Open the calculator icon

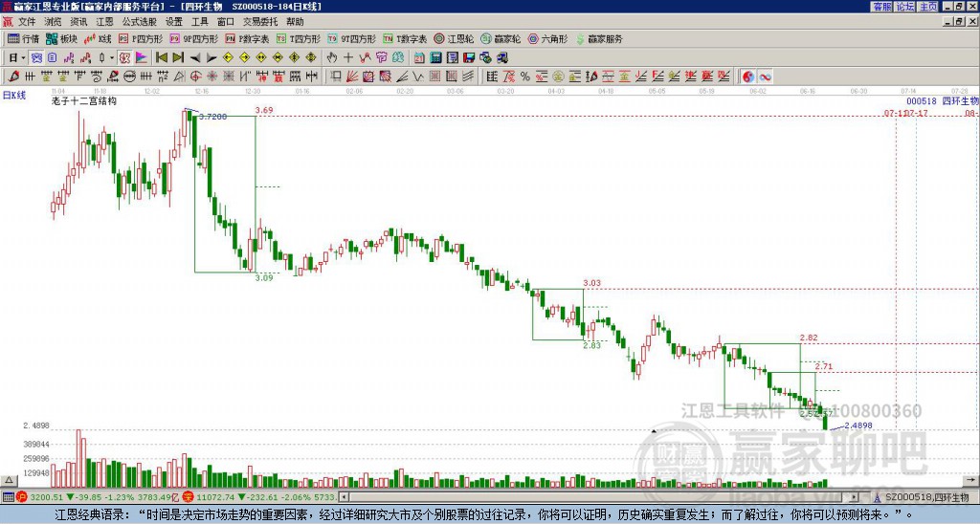point(435,58)
